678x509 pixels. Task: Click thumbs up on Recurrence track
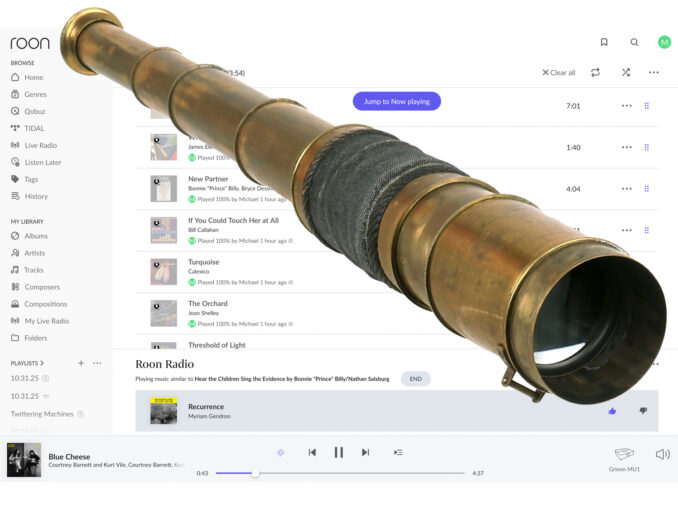(612, 411)
